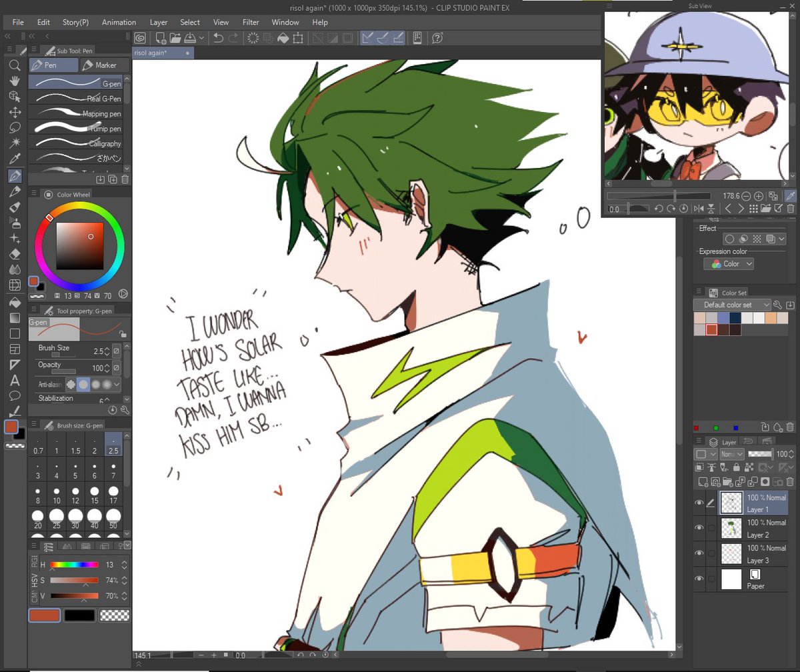The height and width of the screenshot is (672, 800).
Task: Click the navy blue color set swatch
Action: [735, 318]
